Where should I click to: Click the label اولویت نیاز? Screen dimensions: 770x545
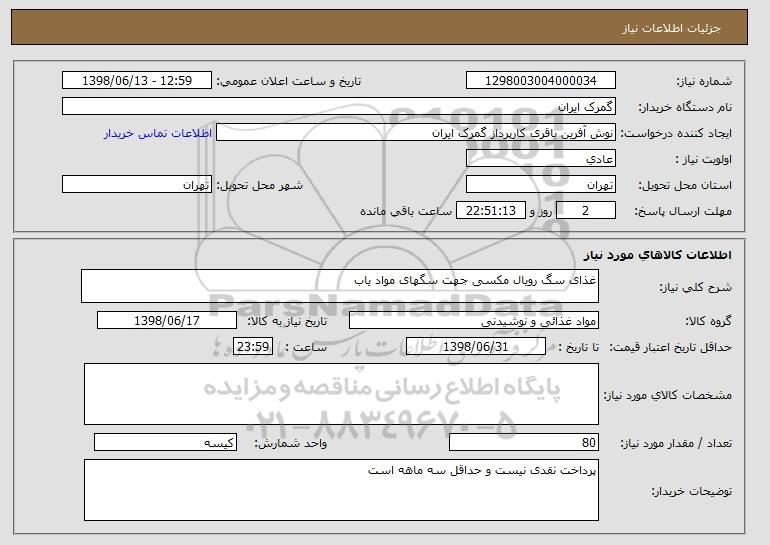coord(703,159)
